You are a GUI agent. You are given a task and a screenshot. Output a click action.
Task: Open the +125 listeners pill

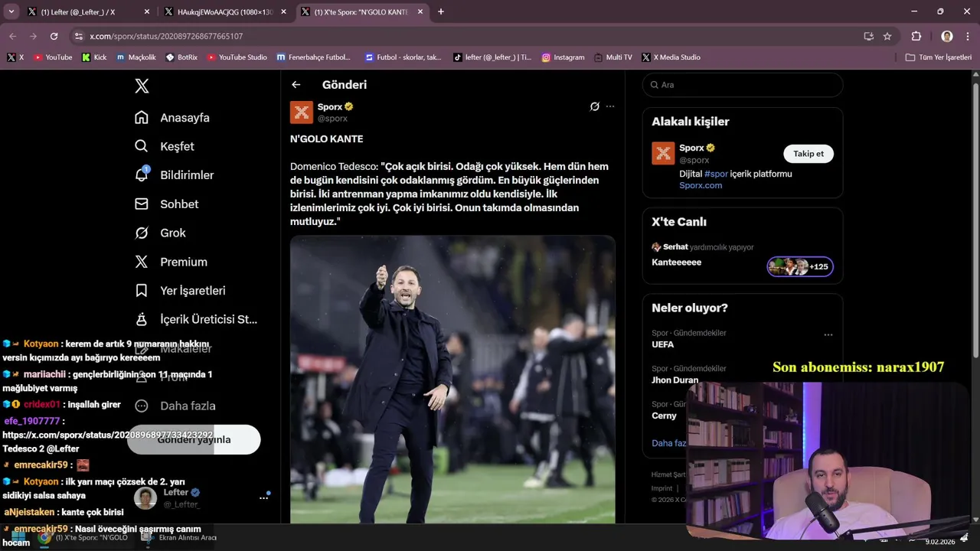[800, 266]
